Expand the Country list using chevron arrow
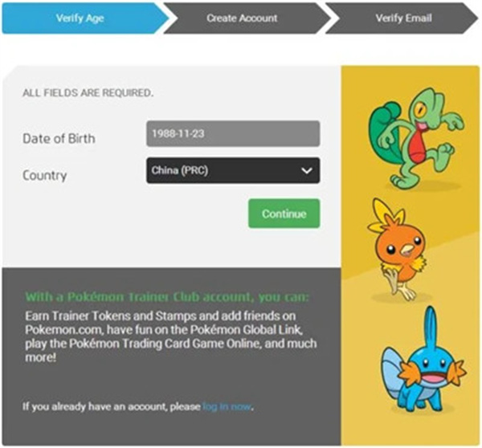This screenshot has width=482, height=448. coord(305,170)
